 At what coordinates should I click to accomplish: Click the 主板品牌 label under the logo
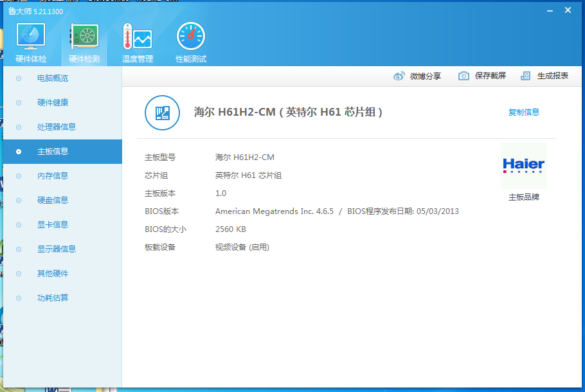click(524, 197)
